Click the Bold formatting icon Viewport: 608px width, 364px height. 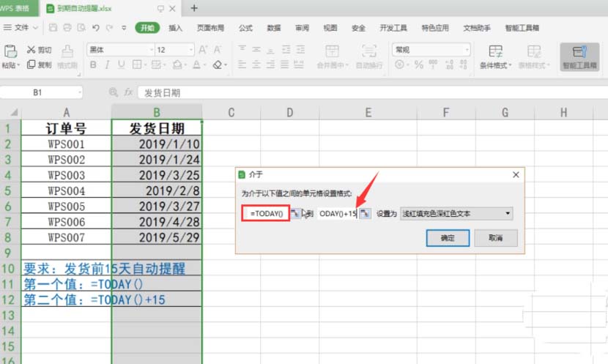(x=93, y=65)
